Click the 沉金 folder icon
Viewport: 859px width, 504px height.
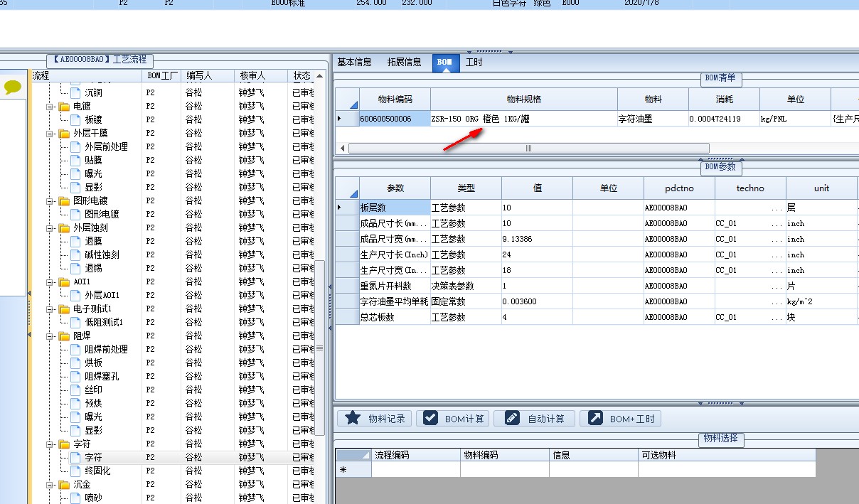[65, 484]
